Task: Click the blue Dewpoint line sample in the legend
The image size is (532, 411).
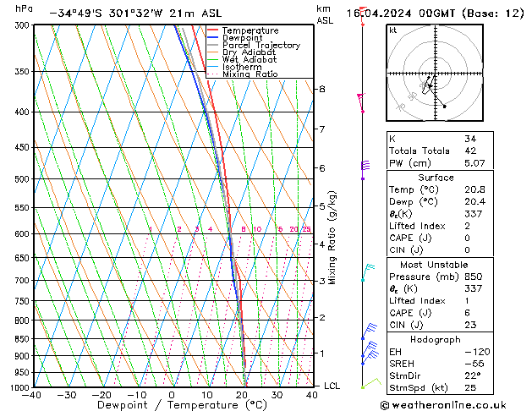Action: [x=212, y=38]
